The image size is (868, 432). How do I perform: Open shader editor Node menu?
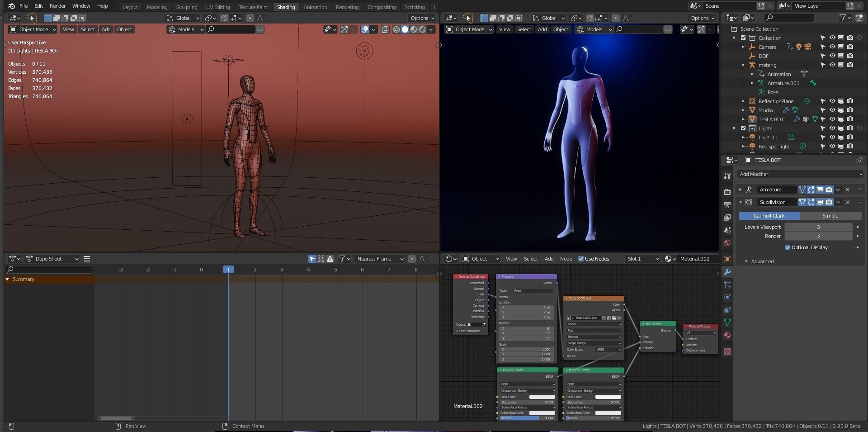point(566,259)
